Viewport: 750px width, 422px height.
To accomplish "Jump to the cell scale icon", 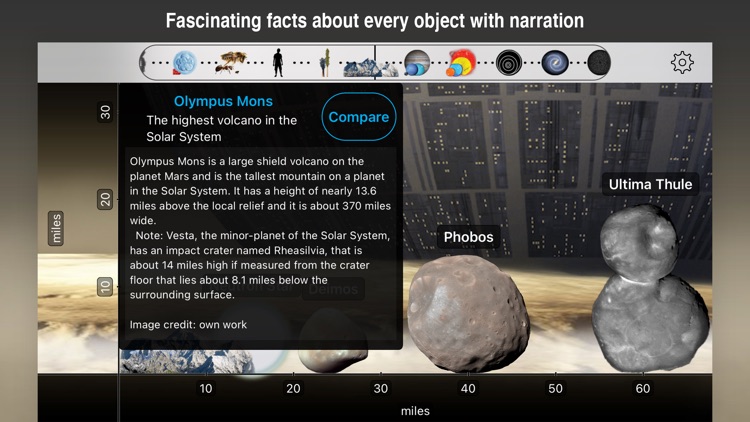I will (x=185, y=63).
